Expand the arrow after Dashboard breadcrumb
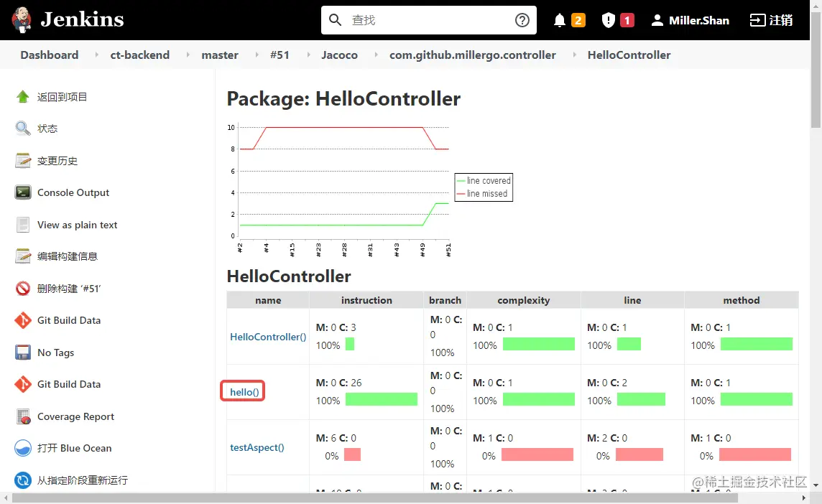 click(96, 55)
